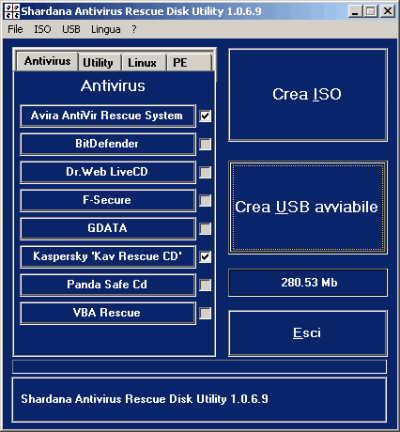Screen dimensions: 400x432
Task: Click the Crea USB avviabile button
Action: [308, 207]
